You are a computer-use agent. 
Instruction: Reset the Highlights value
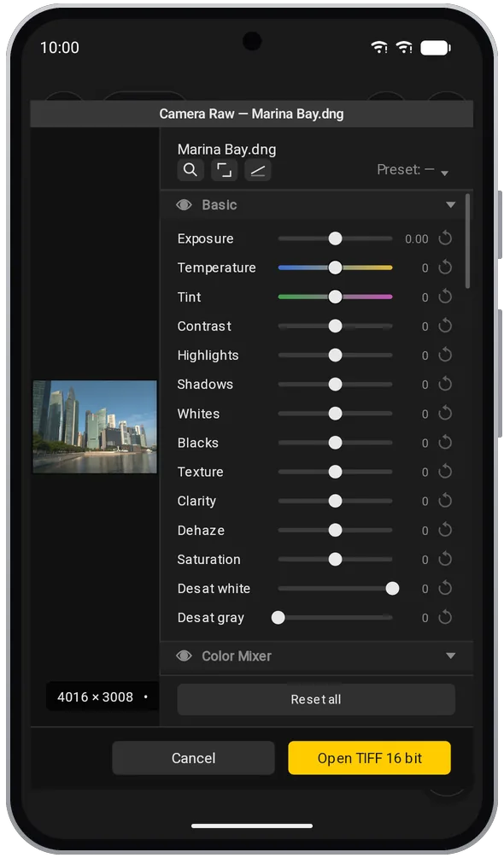point(445,356)
